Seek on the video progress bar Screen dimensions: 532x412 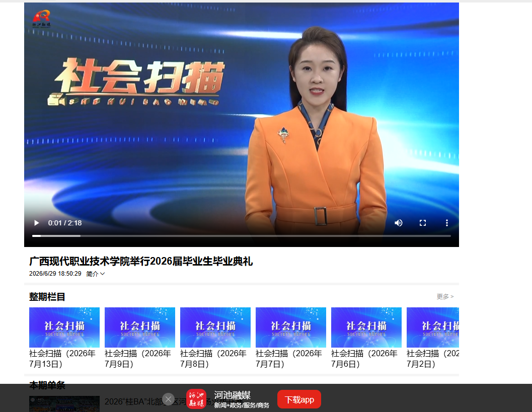point(241,235)
